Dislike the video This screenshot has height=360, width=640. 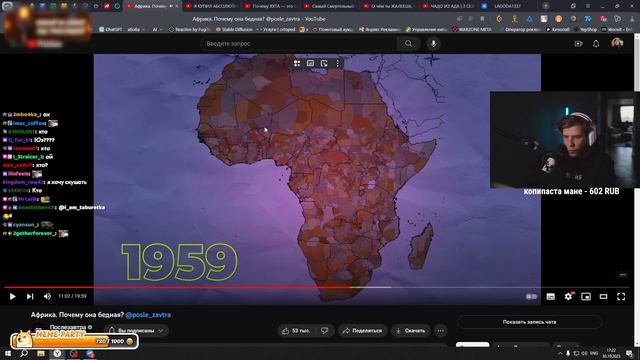click(x=324, y=331)
